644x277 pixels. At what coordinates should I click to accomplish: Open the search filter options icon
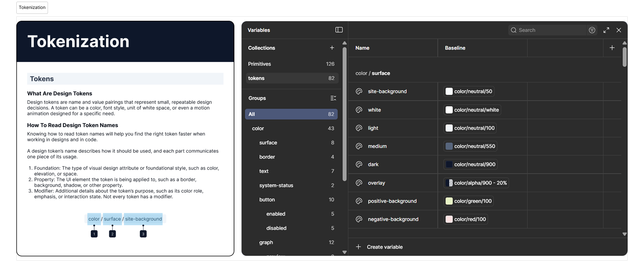coord(592,30)
